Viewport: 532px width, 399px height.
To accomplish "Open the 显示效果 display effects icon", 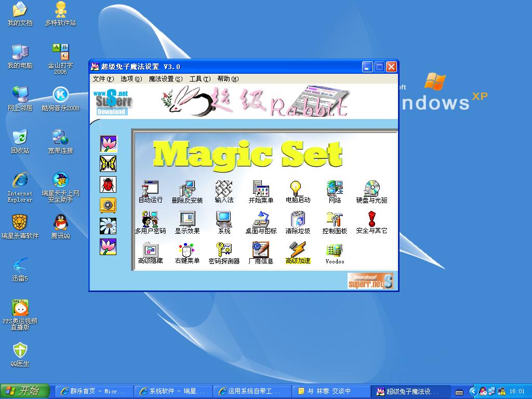I will click(187, 222).
